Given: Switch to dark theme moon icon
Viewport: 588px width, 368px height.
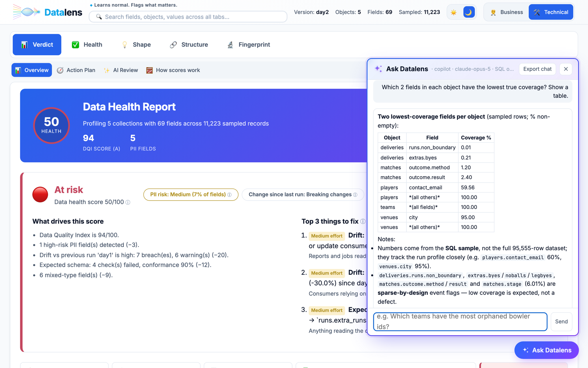Looking at the screenshot, I should coord(469,12).
